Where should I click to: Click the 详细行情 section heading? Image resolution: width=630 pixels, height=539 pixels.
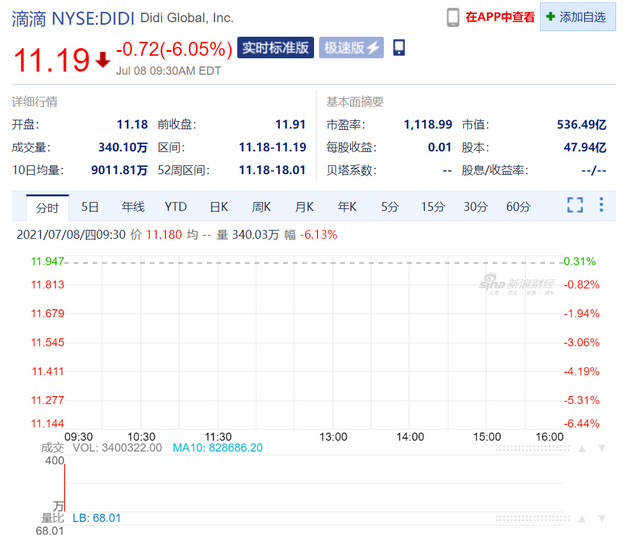(35, 102)
